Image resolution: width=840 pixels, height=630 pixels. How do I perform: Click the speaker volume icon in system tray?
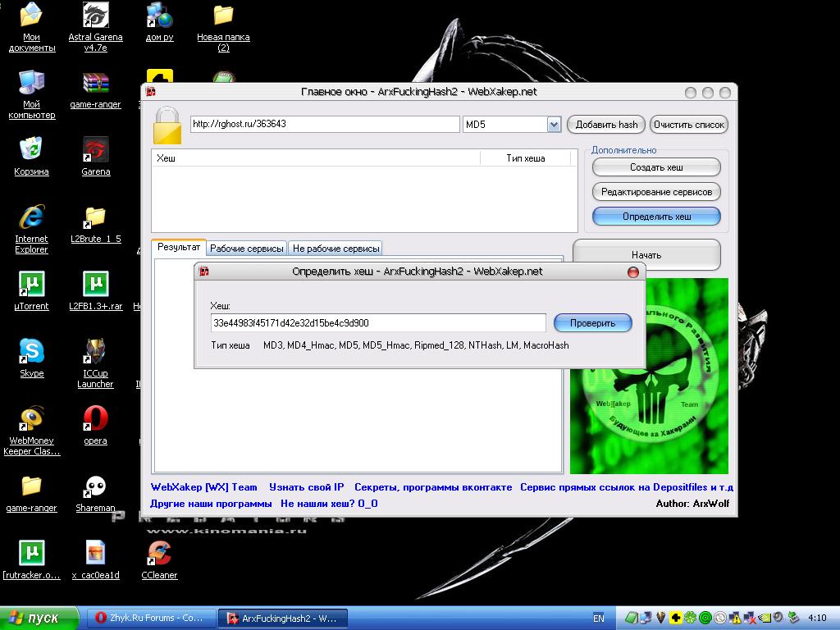(778, 619)
